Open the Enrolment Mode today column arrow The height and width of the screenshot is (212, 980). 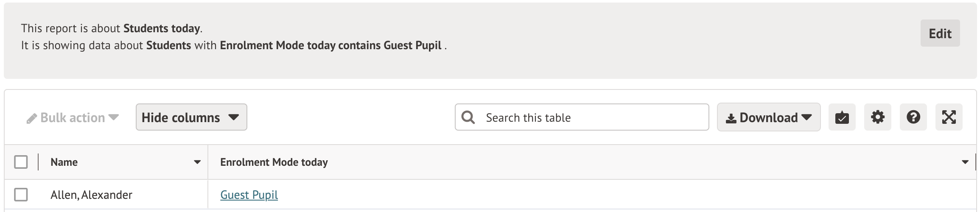coord(965,162)
